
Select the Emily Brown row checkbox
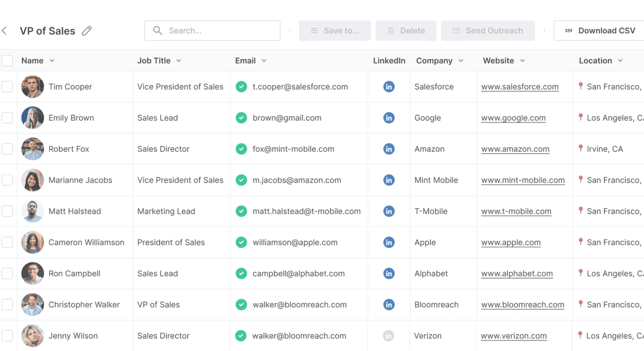point(7,118)
